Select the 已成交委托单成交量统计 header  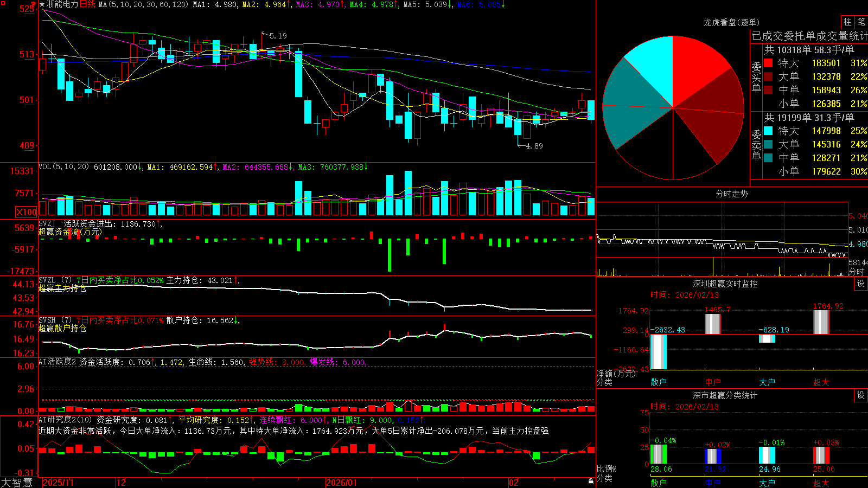coord(809,36)
